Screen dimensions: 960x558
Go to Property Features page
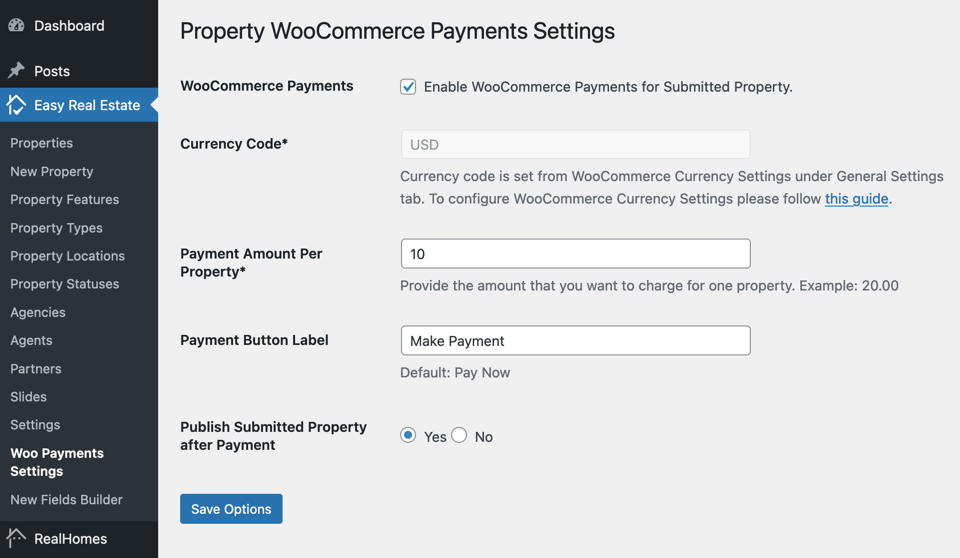pos(65,200)
